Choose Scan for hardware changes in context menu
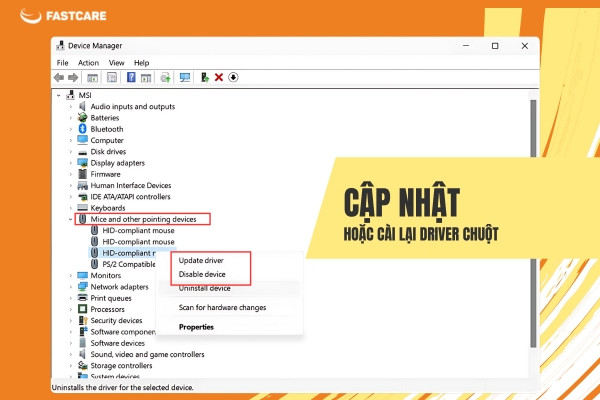Screen dimensions: 600x400 coord(222,307)
